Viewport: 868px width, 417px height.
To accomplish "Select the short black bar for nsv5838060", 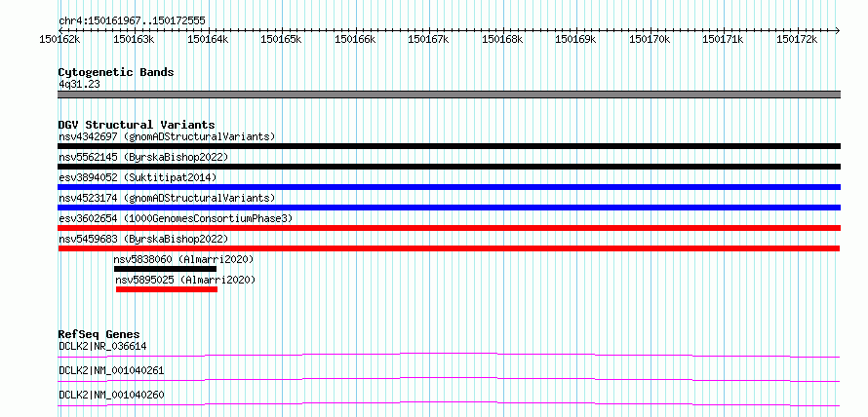I will (165, 269).
